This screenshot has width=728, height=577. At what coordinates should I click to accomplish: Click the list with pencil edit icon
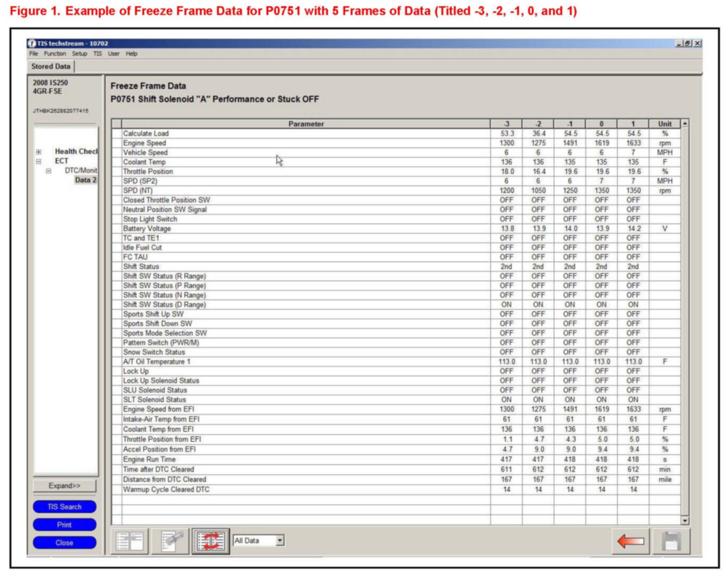[x=171, y=541]
